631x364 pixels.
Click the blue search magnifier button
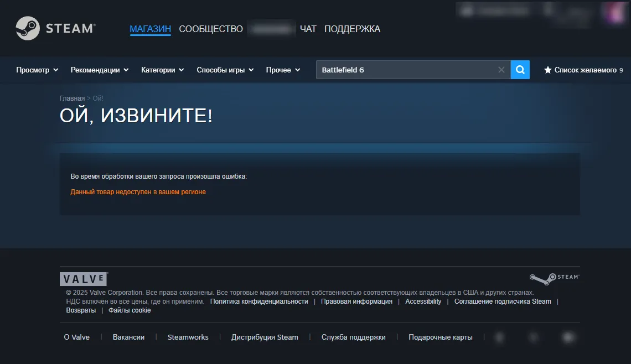(x=520, y=70)
